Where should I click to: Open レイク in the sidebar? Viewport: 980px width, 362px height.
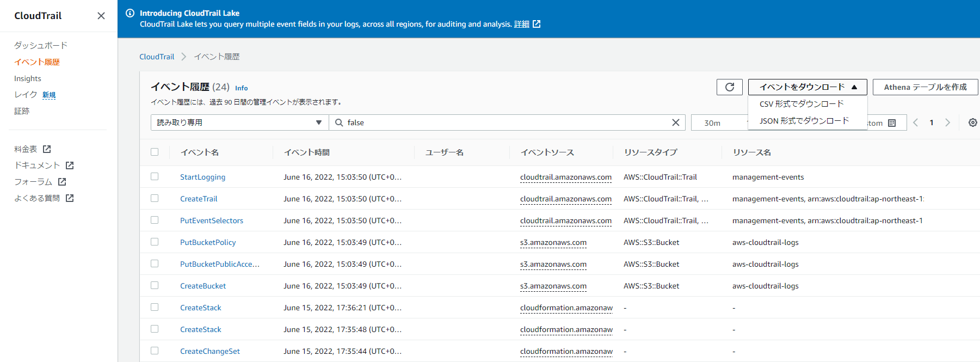[26, 95]
